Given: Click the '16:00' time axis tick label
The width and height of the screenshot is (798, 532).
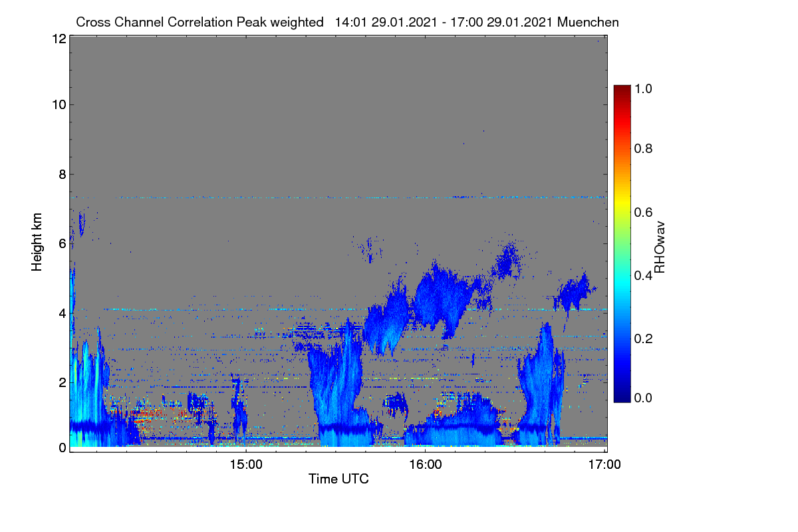Looking at the screenshot, I should pos(426,465).
